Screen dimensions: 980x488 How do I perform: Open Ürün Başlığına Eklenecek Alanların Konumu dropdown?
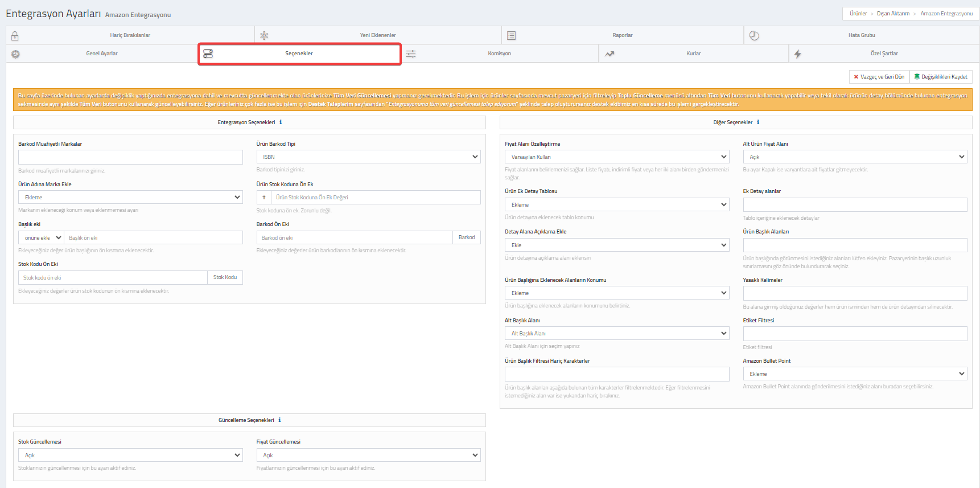(617, 293)
